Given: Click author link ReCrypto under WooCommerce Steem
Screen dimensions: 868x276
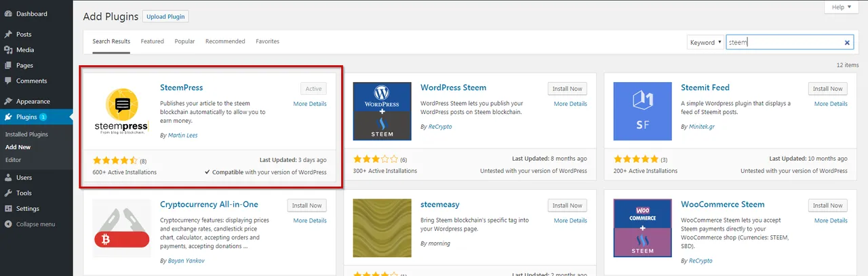Looking at the screenshot, I should click(701, 260).
